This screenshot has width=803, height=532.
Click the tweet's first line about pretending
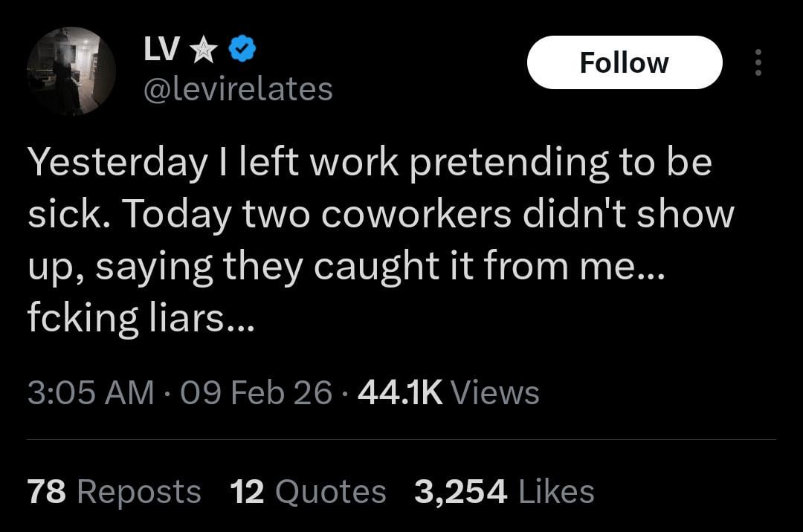point(370,163)
